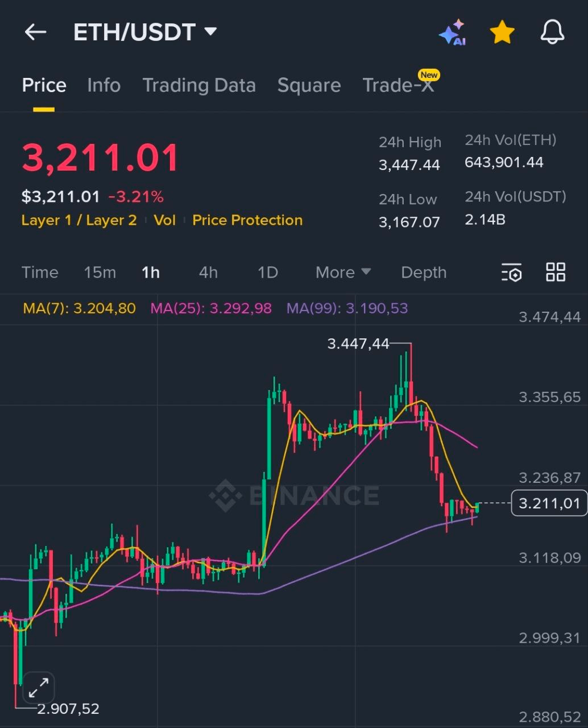Toggle the favorite star icon

pyautogui.click(x=502, y=33)
